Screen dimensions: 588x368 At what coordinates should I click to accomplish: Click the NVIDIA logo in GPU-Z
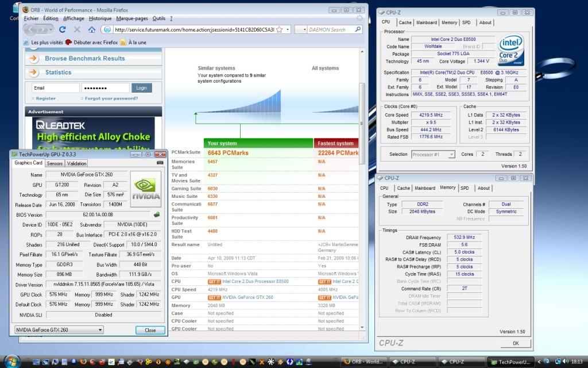click(x=146, y=189)
